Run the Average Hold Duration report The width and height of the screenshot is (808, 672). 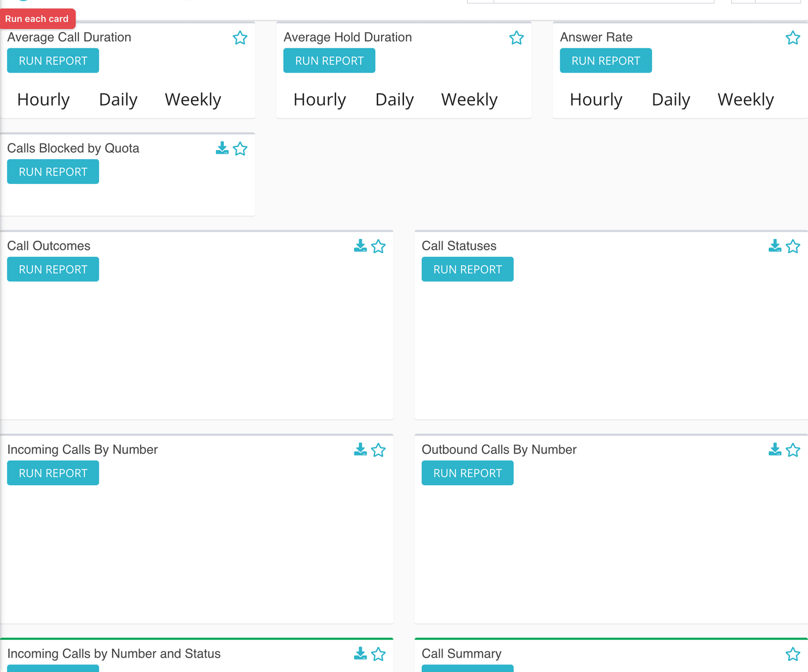[330, 61]
